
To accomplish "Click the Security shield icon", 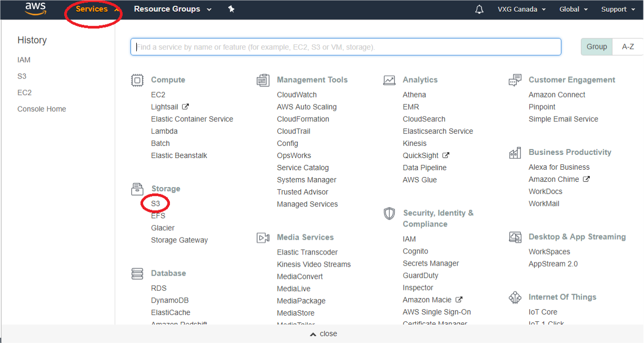I will [389, 213].
